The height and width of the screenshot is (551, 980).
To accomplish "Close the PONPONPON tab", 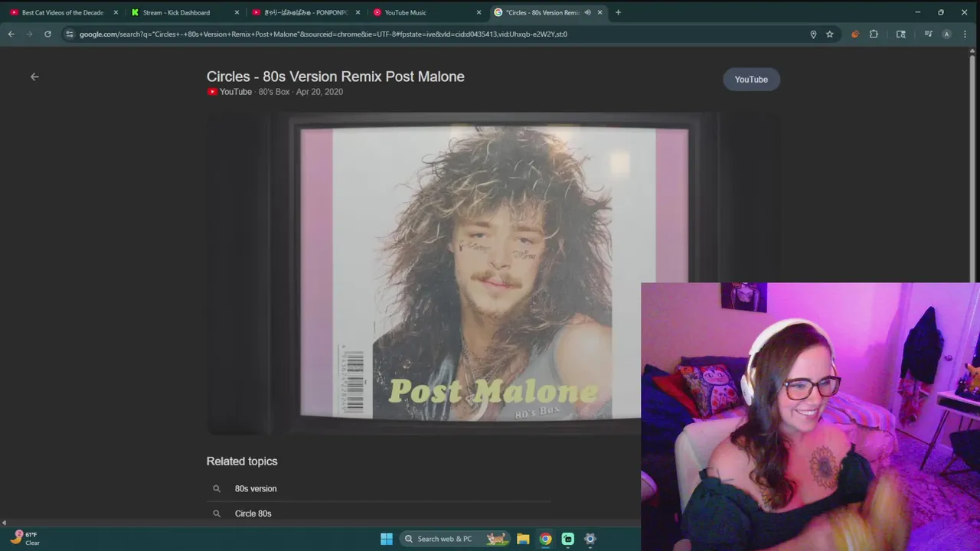I will pyautogui.click(x=358, y=12).
